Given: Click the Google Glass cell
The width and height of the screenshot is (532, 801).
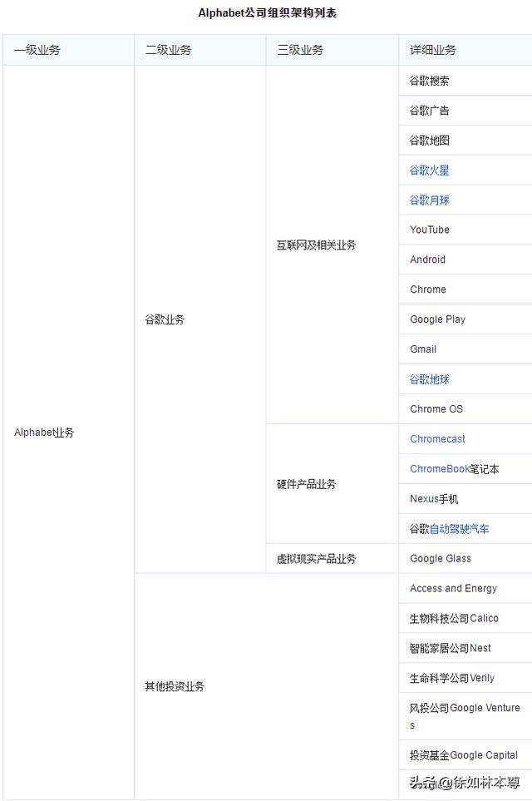Looking at the screenshot, I should click(465, 558).
